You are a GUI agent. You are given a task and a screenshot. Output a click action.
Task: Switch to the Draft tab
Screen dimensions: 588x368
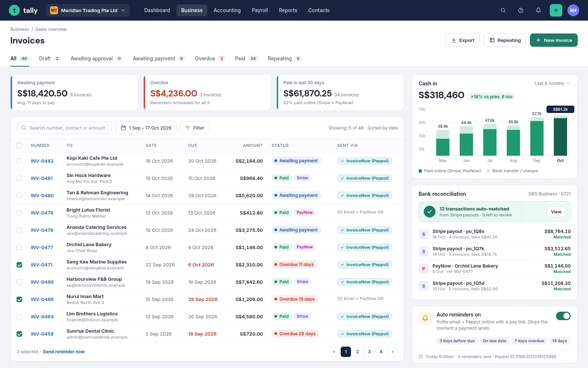click(x=50, y=59)
